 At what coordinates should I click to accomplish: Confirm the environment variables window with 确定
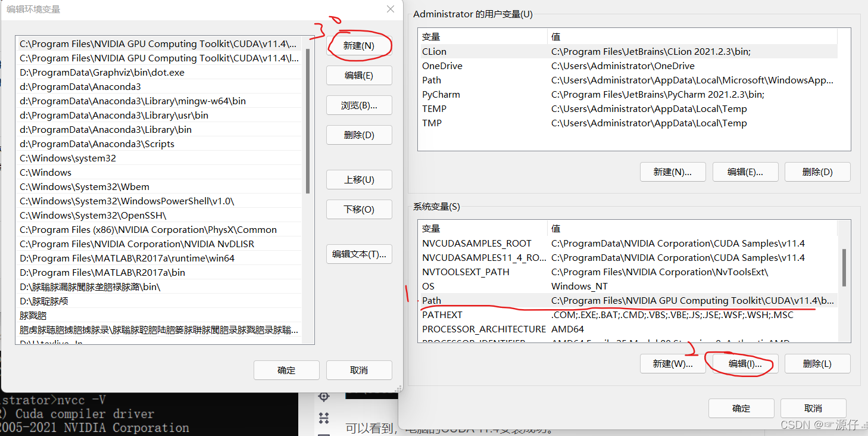741,409
